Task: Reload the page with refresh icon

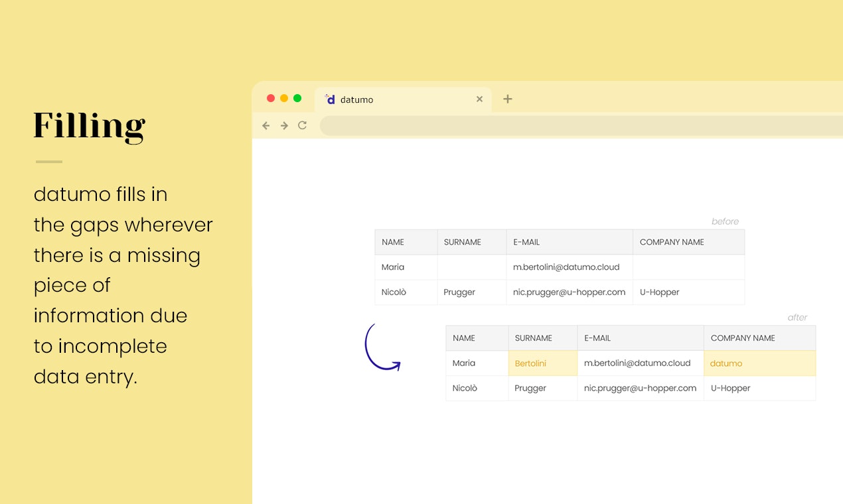Action: coord(303,125)
